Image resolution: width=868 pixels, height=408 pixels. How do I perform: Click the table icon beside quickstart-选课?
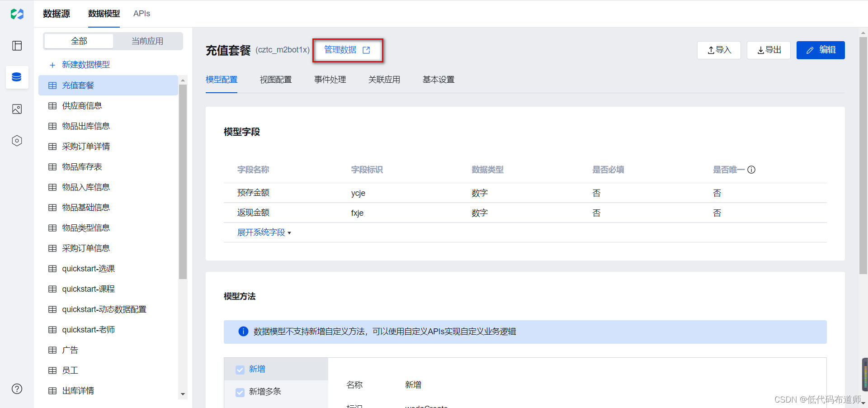[52, 269]
